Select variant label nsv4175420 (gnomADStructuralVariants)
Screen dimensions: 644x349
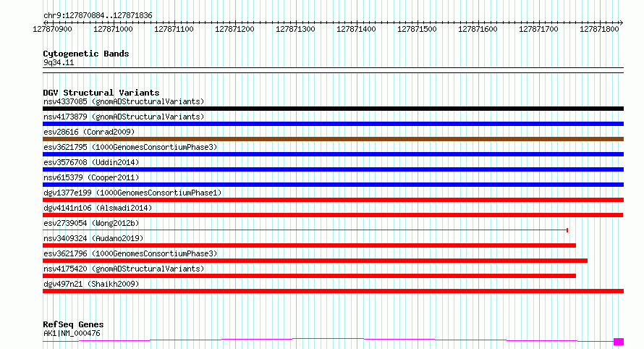pyautogui.click(x=124, y=269)
